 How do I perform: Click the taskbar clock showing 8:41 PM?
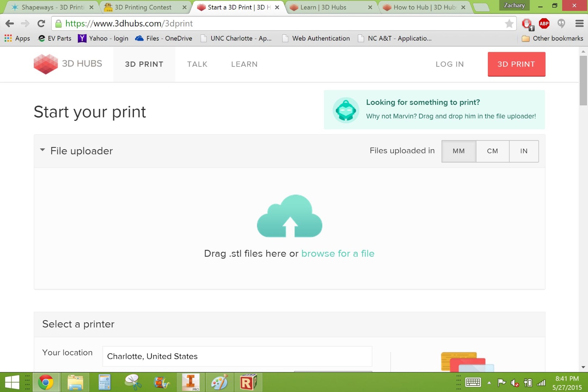click(x=567, y=383)
